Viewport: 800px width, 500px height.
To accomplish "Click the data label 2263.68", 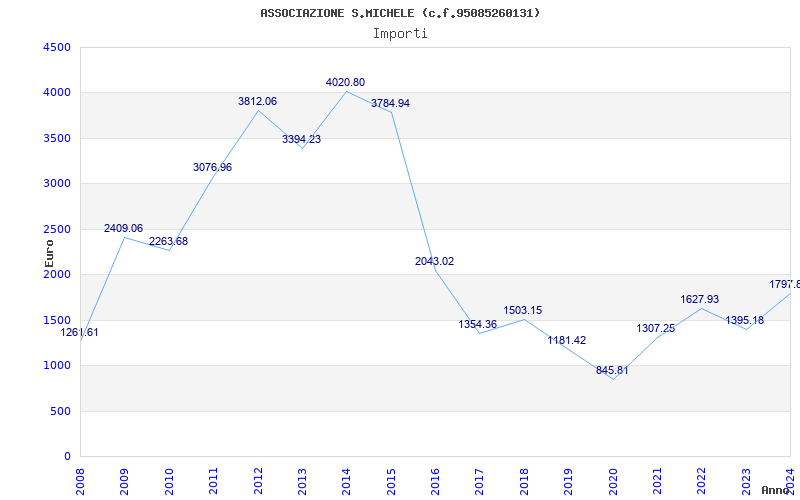I will pyautogui.click(x=168, y=241).
